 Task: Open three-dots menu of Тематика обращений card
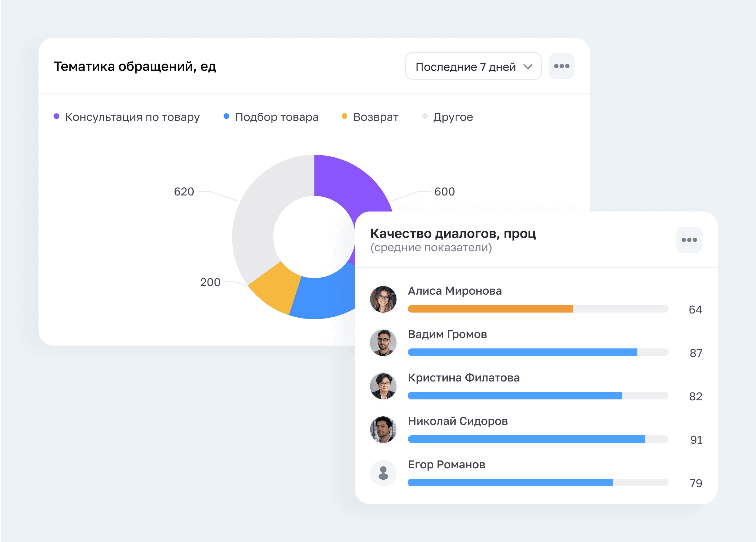tap(561, 66)
